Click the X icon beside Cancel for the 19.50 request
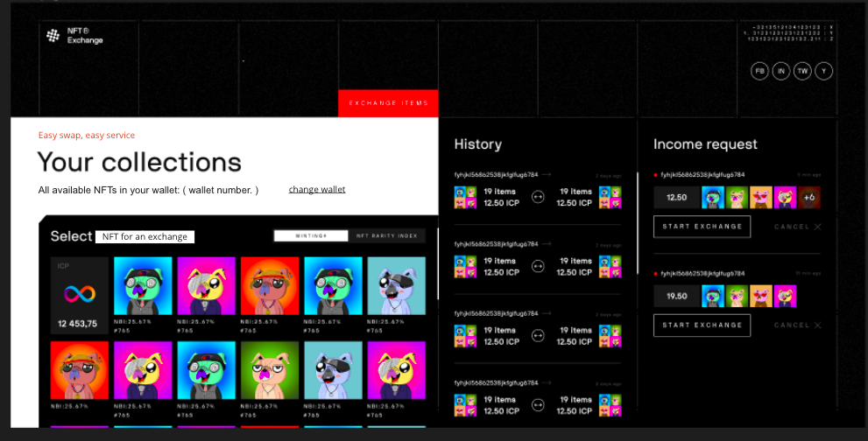The height and width of the screenshot is (441, 868). pos(817,325)
